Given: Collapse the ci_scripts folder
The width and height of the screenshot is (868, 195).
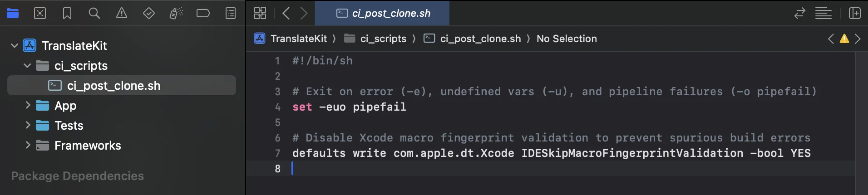Looking at the screenshot, I should 27,66.
